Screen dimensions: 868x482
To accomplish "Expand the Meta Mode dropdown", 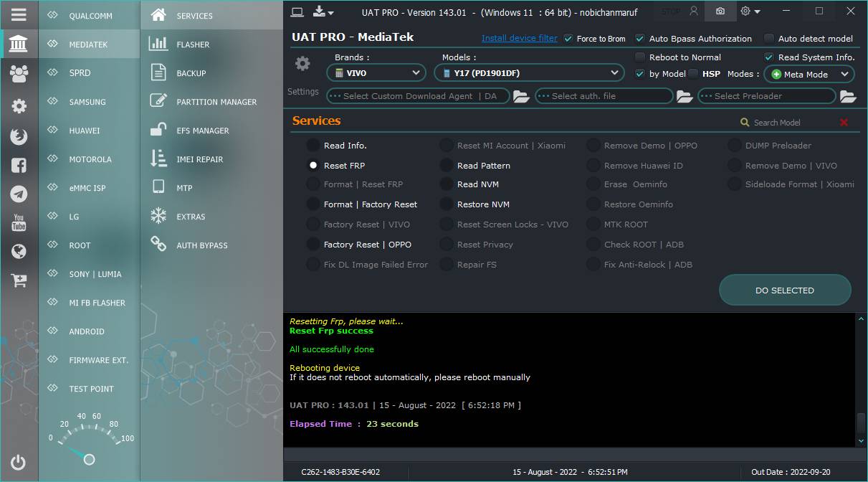I will pos(809,74).
